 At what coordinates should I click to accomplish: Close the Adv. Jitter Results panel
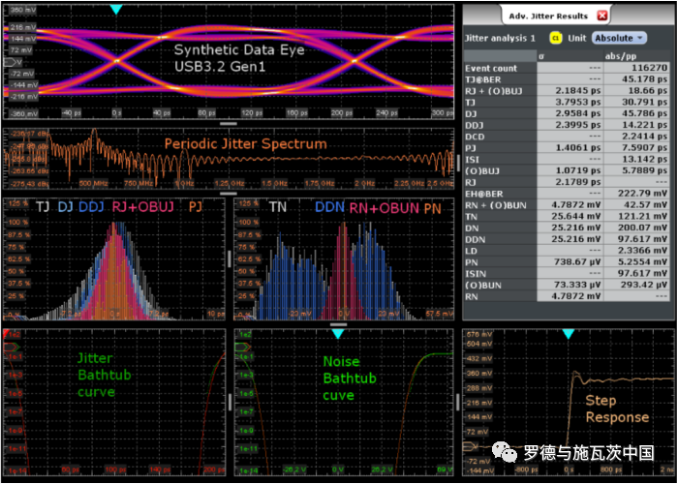[602, 16]
